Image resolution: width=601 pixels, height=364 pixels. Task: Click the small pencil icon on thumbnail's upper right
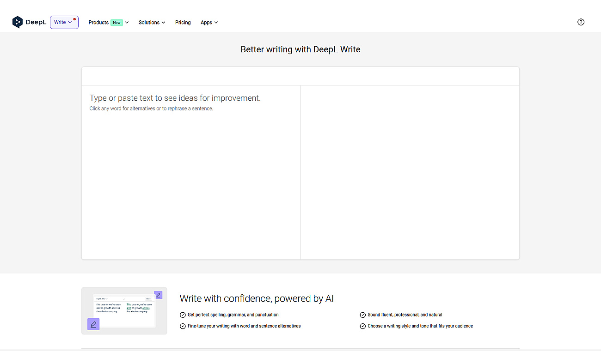pos(159,295)
